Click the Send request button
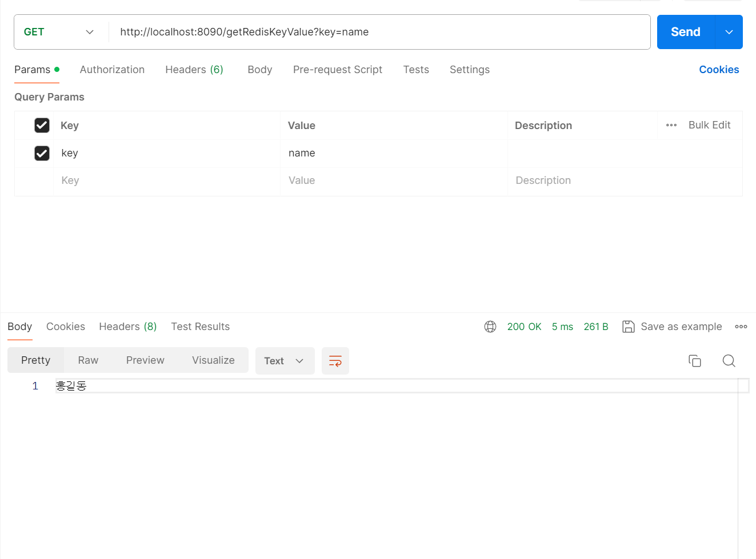Screen dimensions: 756x559 click(686, 32)
